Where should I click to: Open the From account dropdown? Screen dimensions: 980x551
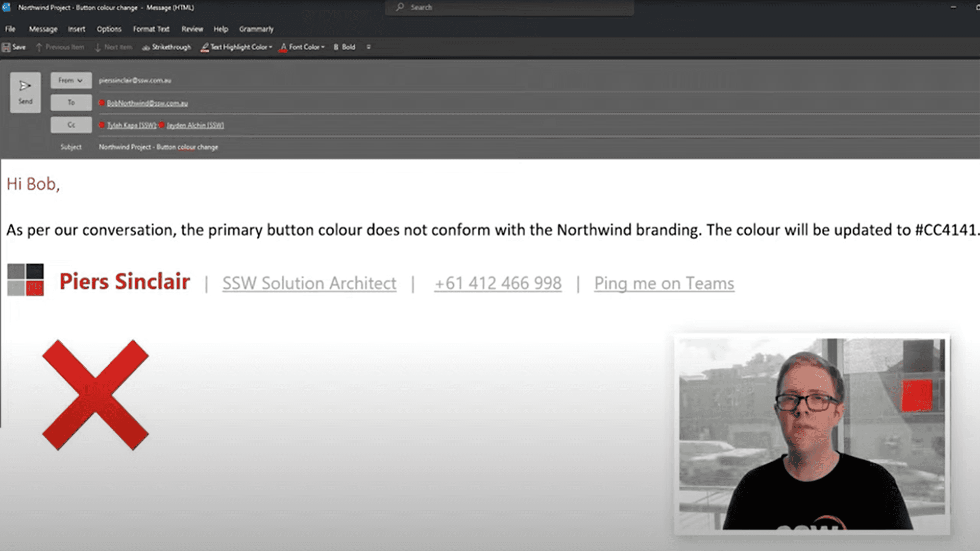coord(71,80)
